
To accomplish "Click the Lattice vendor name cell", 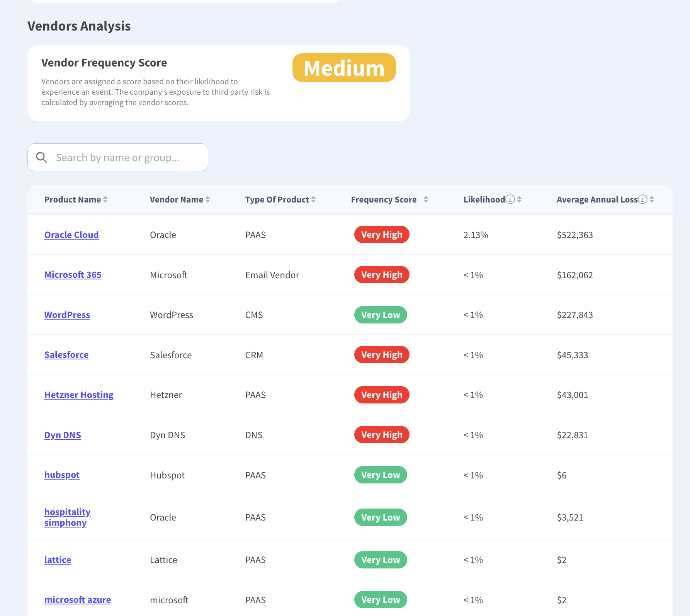I will (x=164, y=560).
